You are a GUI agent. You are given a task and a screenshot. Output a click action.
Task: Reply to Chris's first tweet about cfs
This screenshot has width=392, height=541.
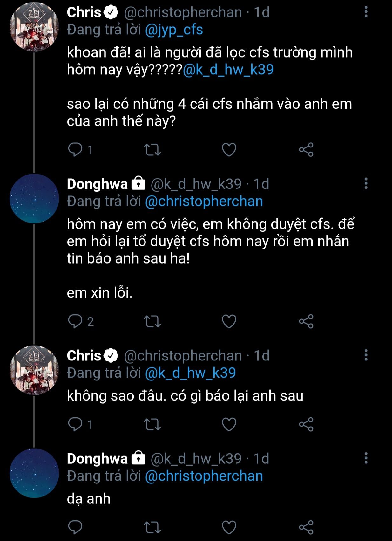[x=75, y=150]
